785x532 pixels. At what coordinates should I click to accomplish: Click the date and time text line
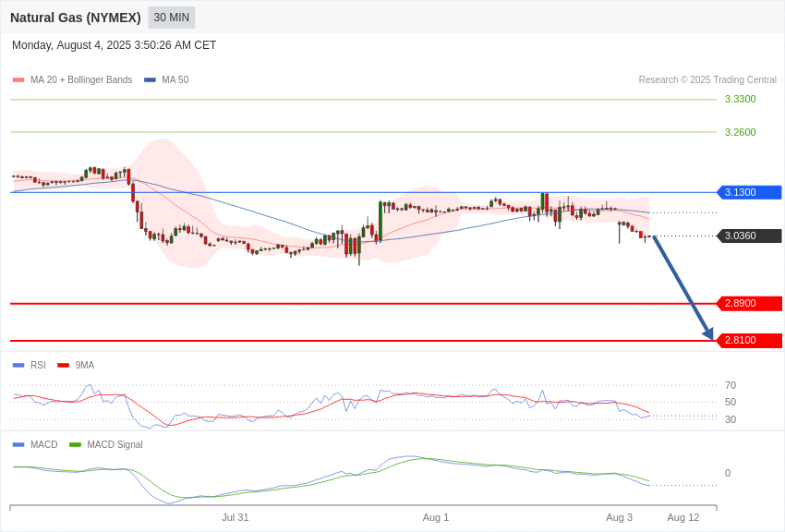pos(115,45)
